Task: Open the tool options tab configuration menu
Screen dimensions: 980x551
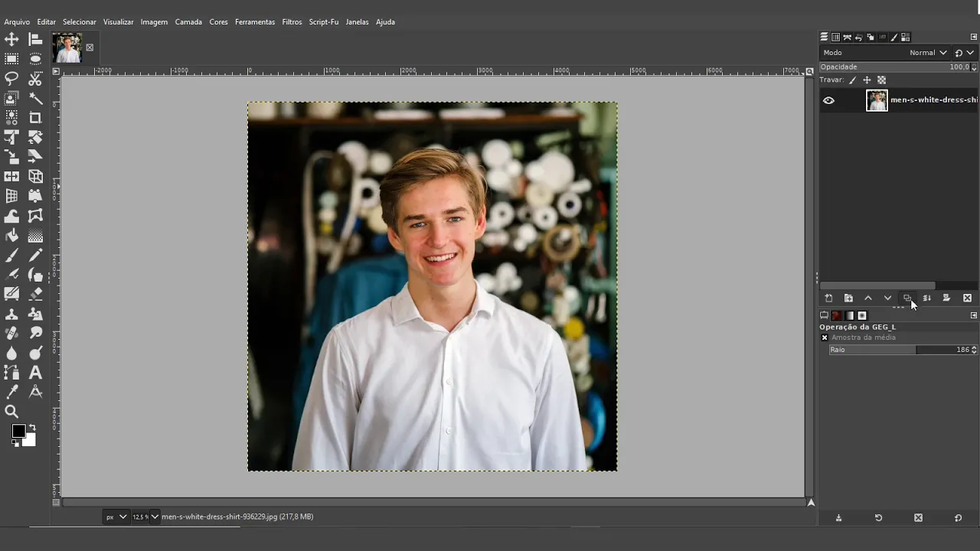Action: pyautogui.click(x=974, y=315)
